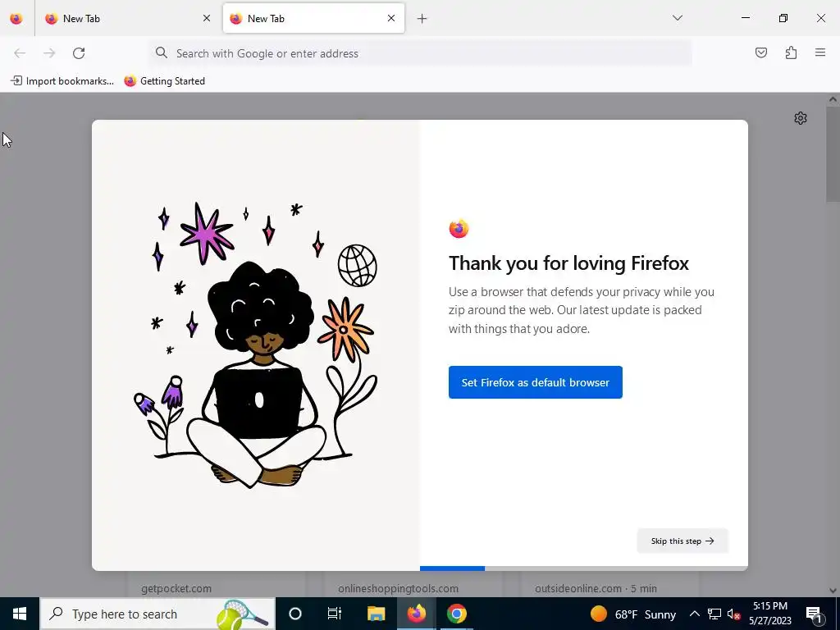Click Set Firefox as default browser
Image resolution: width=840 pixels, height=630 pixels.
(x=535, y=382)
